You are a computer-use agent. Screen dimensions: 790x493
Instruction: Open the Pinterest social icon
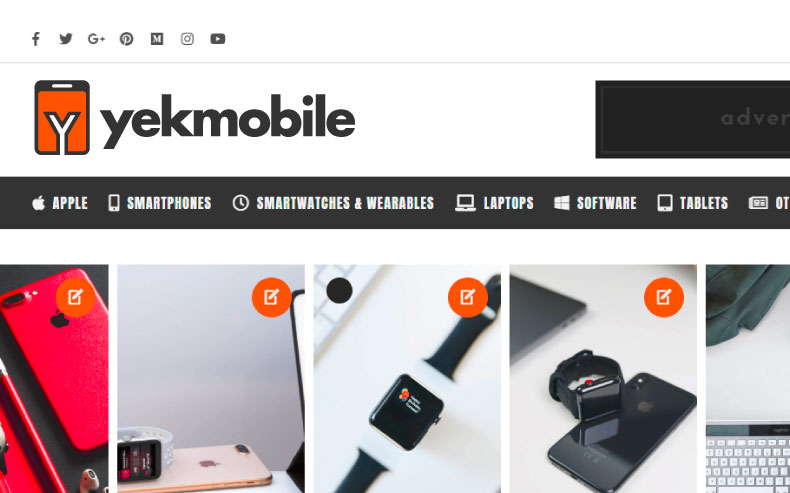[x=126, y=39]
